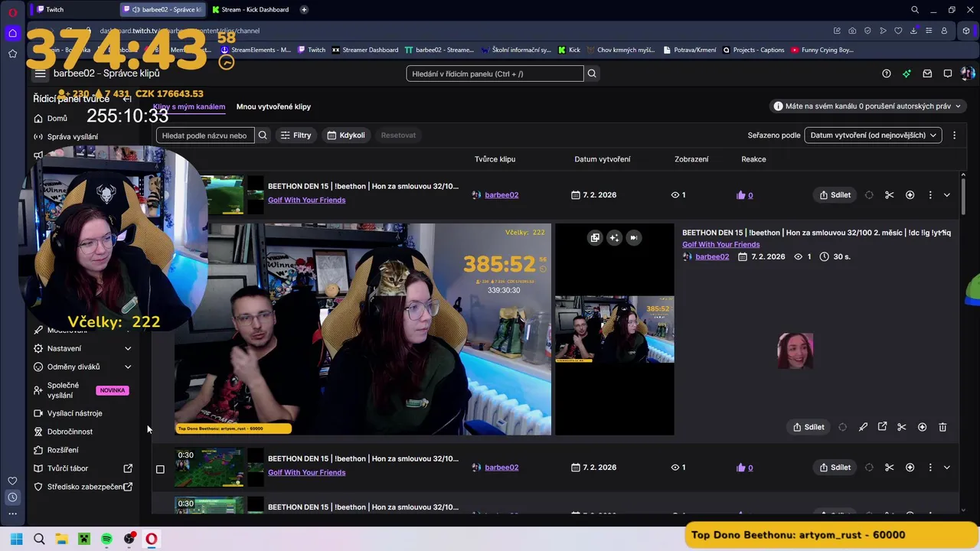Open Spotify from the taskbar
Screen dimensions: 980x551
pyautogui.click(x=106, y=539)
